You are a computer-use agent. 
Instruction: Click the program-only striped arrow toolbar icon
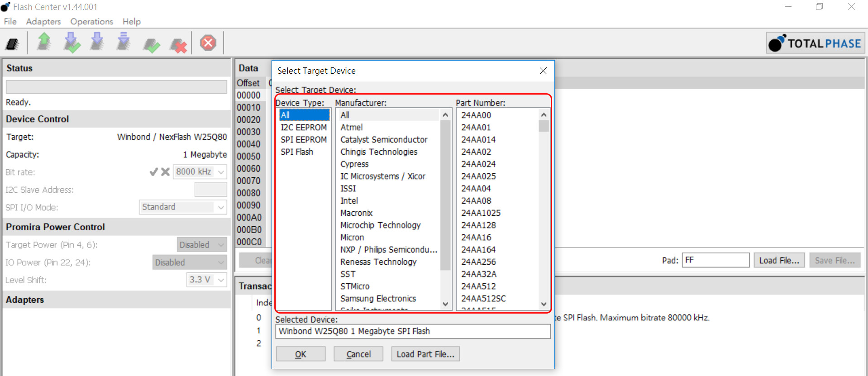[x=124, y=42]
